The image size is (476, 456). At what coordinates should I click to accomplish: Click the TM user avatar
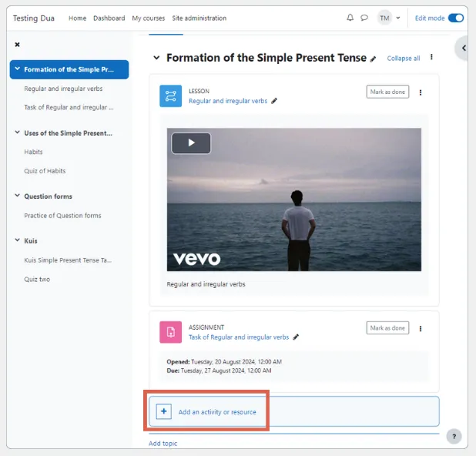[x=384, y=18]
